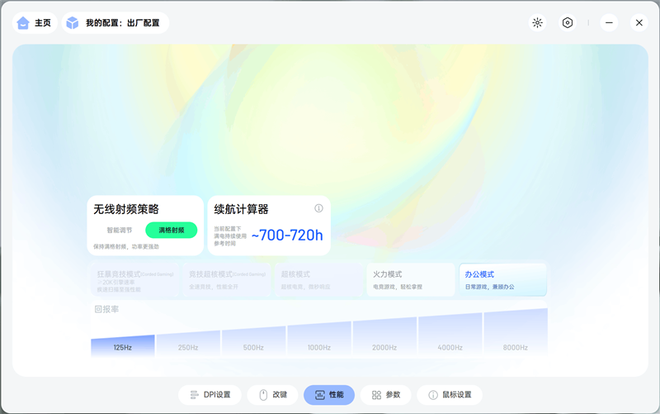The image size is (660, 414).
Task: Click the 续航计算器 battery estimate card
Action: [x=268, y=225]
